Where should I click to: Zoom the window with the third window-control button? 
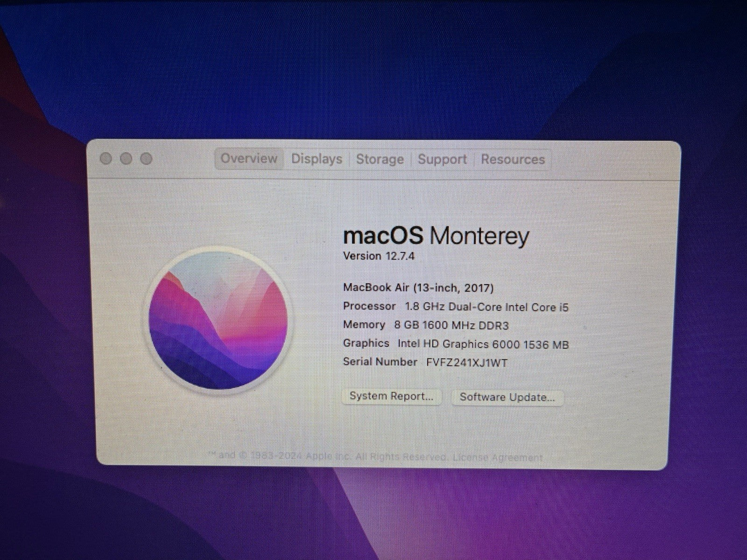[x=147, y=159]
